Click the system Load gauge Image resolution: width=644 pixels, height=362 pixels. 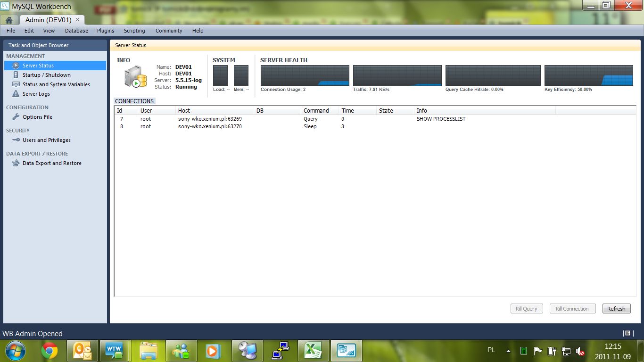point(221,75)
